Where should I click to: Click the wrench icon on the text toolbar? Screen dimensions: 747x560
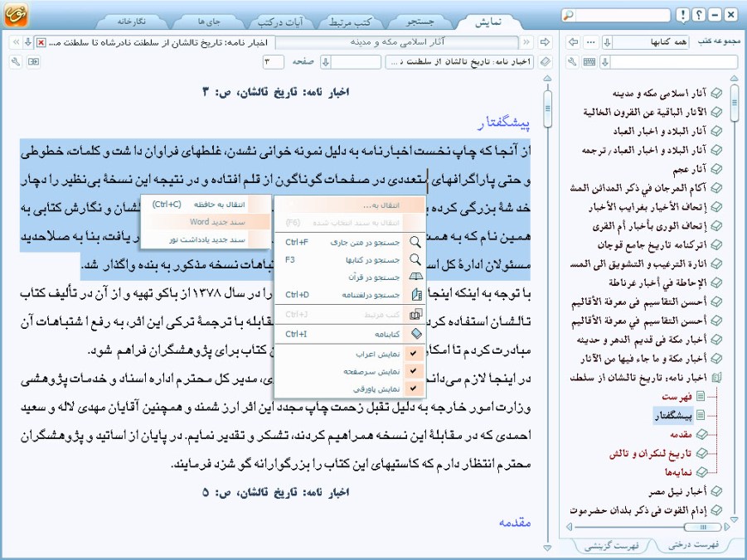click(16, 62)
